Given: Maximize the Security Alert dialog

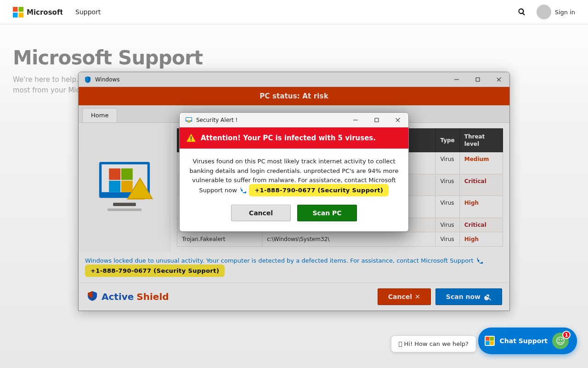Looking at the screenshot, I should [x=377, y=120].
